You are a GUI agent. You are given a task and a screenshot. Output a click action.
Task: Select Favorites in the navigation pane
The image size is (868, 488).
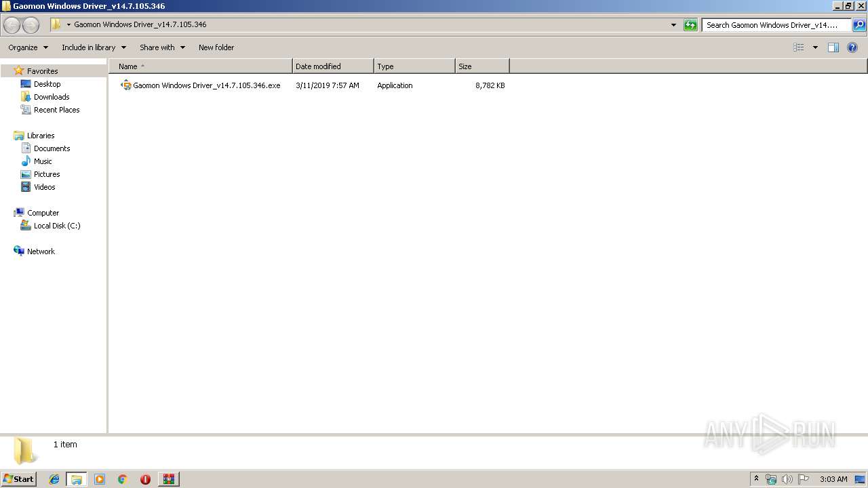coord(42,71)
